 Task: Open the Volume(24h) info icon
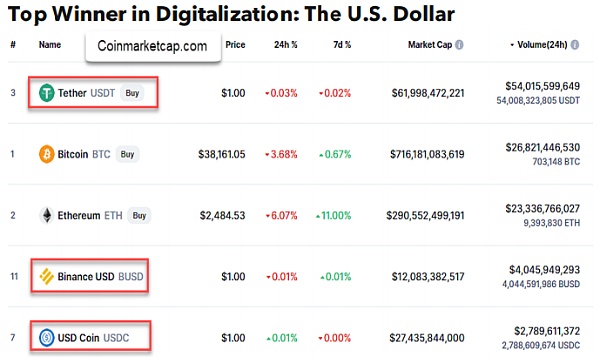pyautogui.click(x=575, y=45)
